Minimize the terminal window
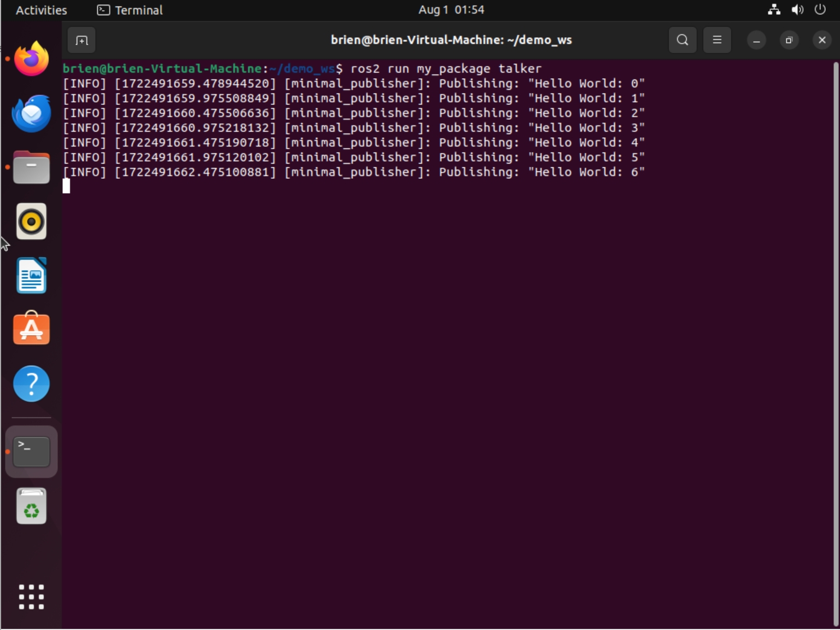This screenshot has height=630, width=840. click(756, 40)
